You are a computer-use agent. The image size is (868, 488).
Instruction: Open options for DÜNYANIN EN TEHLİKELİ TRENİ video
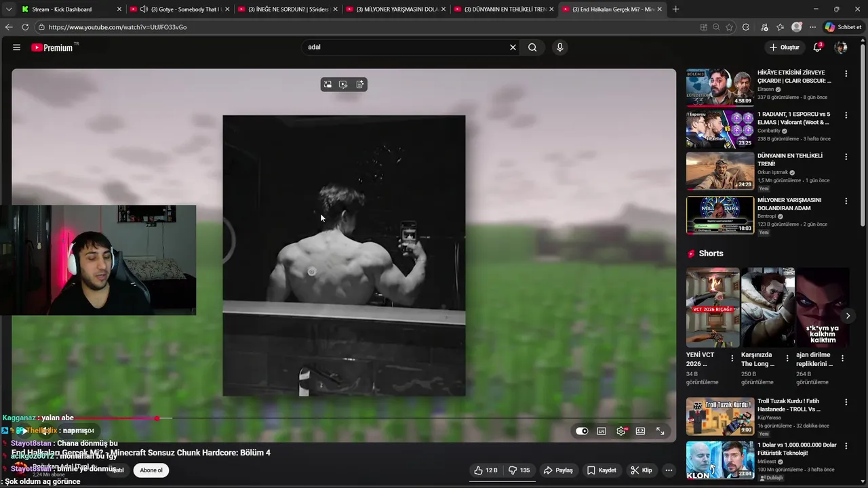pos(846,157)
